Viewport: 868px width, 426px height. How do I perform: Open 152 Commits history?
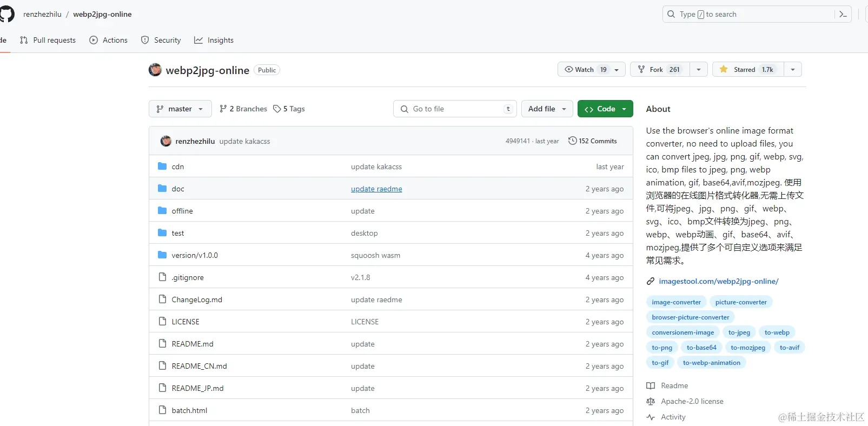tap(593, 141)
